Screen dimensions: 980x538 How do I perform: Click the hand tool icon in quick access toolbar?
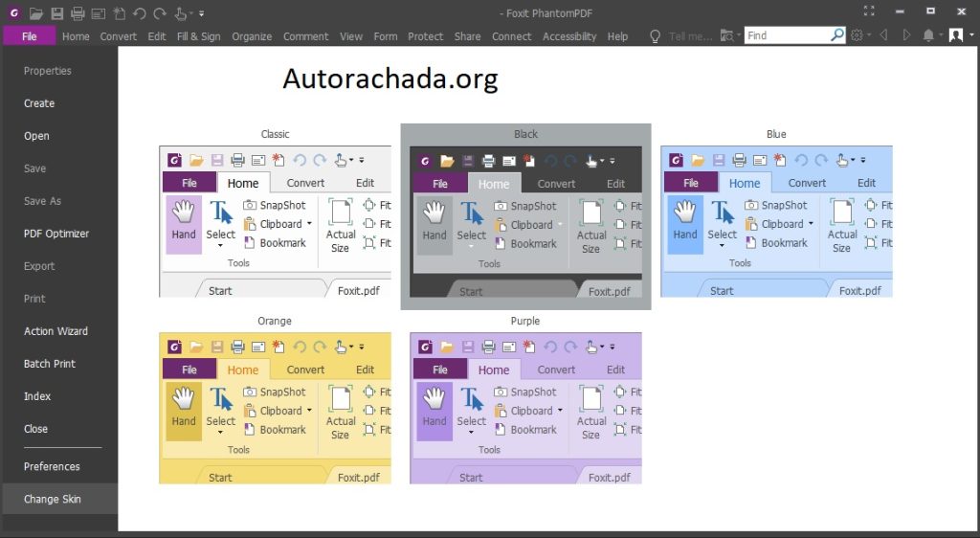point(181,13)
